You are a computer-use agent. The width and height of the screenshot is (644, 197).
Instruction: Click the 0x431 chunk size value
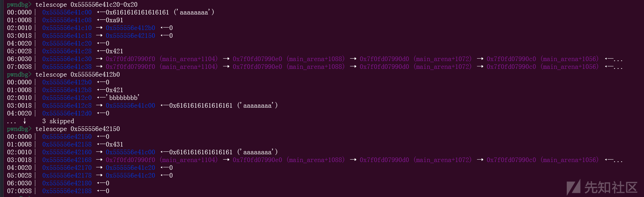pos(115,144)
